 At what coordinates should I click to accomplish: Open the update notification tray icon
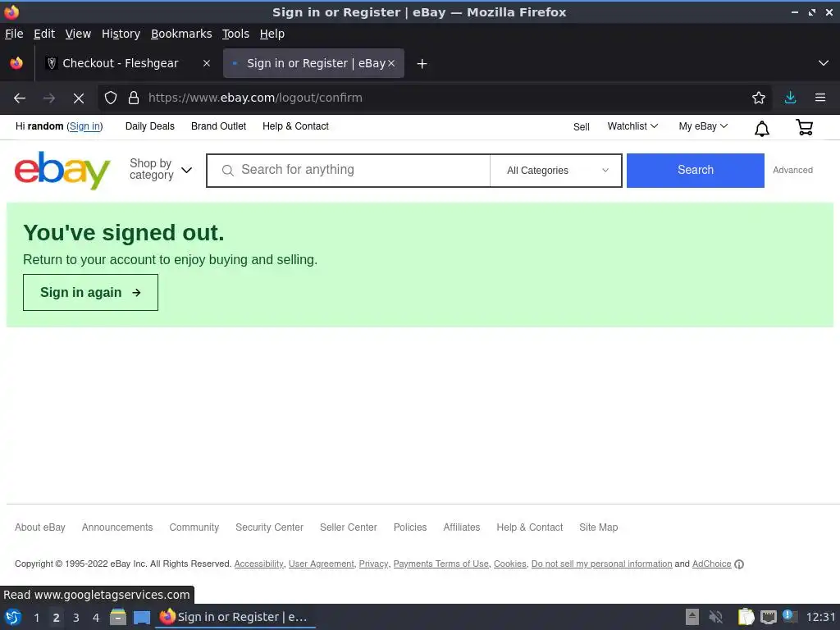point(790,616)
